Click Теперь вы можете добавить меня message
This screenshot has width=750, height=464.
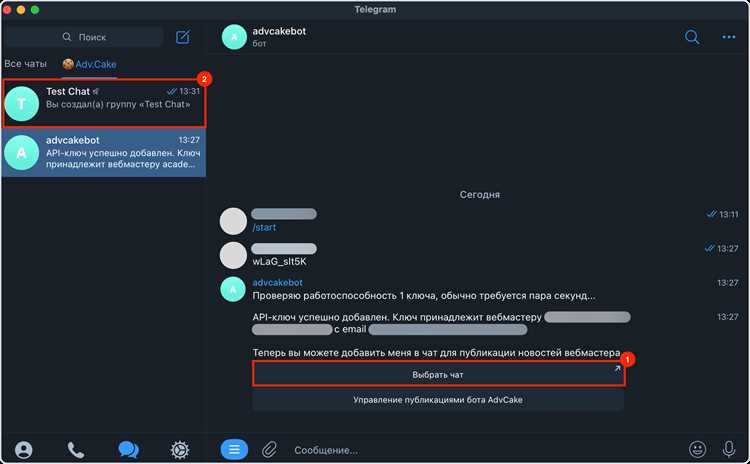(436, 353)
